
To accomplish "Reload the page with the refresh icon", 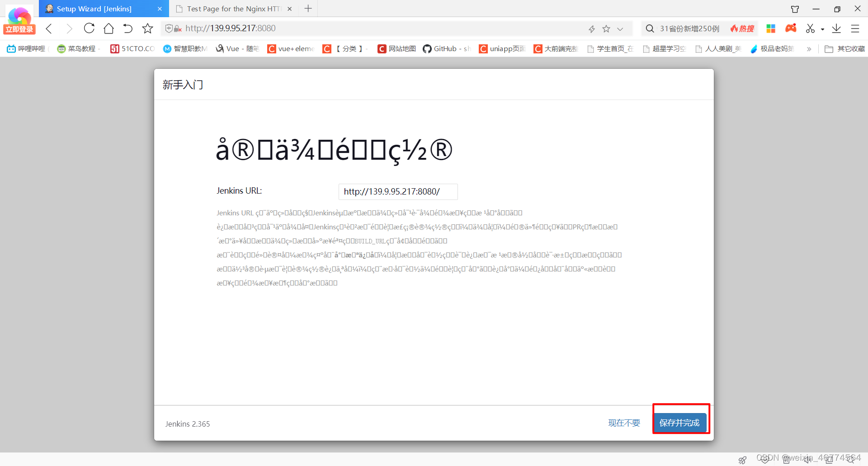I will coord(89,29).
